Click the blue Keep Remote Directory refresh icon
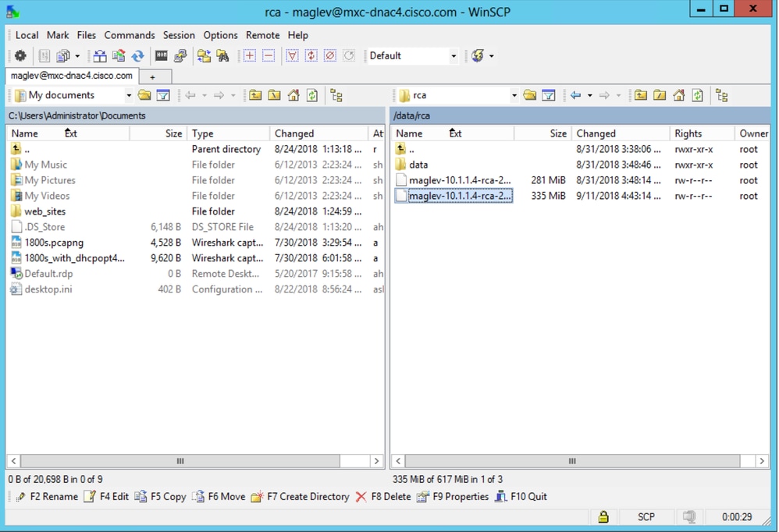This screenshot has height=532, width=779. point(137,55)
